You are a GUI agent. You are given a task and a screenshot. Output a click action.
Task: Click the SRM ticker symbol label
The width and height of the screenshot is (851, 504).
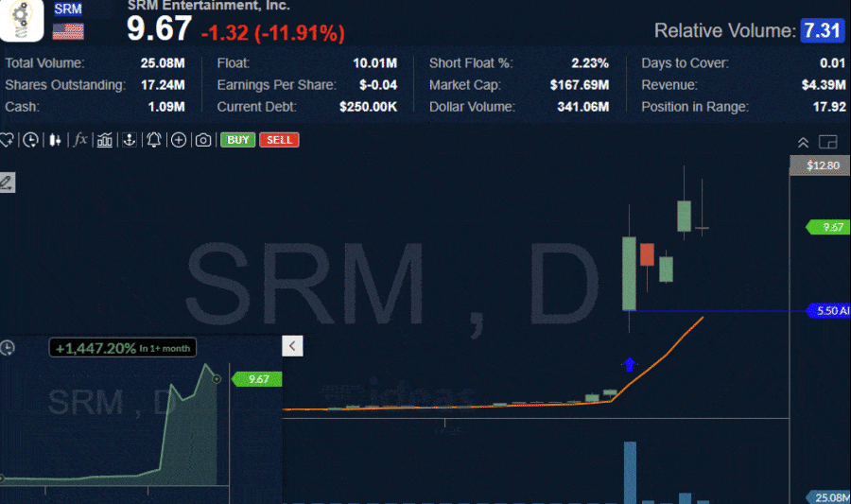[x=68, y=9]
